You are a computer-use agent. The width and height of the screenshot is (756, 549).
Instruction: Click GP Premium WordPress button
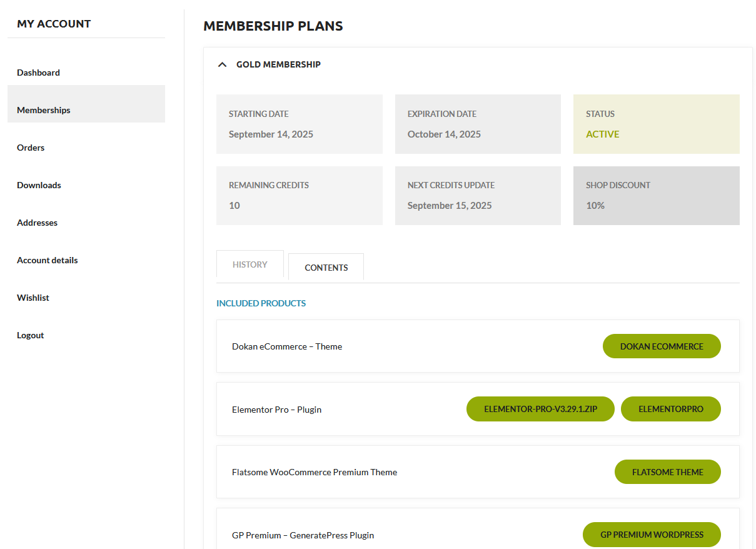click(x=652, y=535)
